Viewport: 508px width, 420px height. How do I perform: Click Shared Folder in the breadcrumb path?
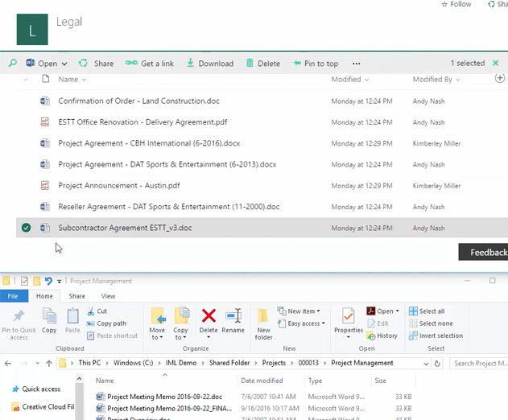[x=229, y=363]
